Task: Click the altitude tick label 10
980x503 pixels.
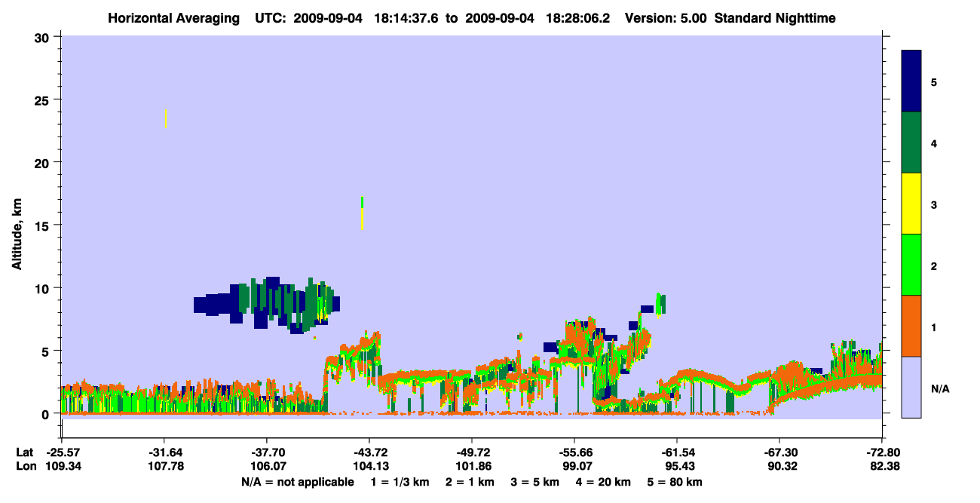Action: click(x=44, y=288)
